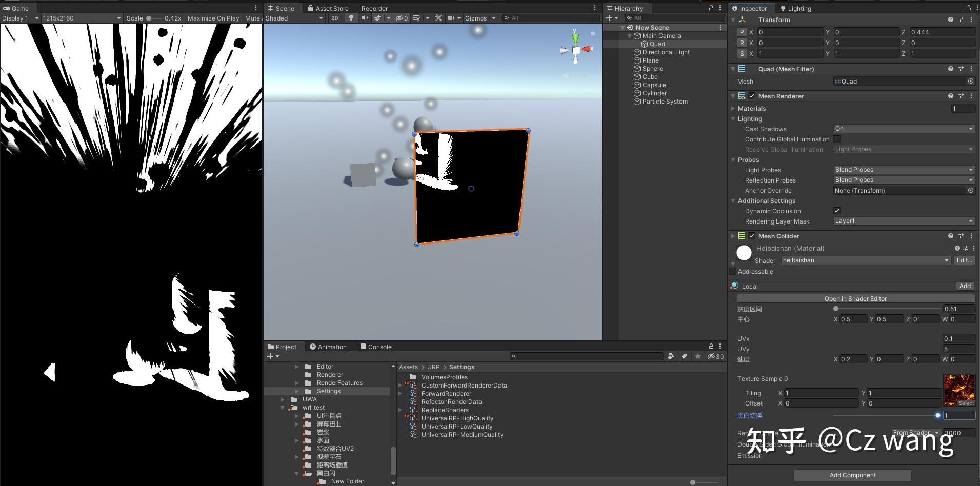The height and width of the screenshot is (486, 980).
Task: Click the Open in Shader Editor button
Action: [x=855, y=298]
